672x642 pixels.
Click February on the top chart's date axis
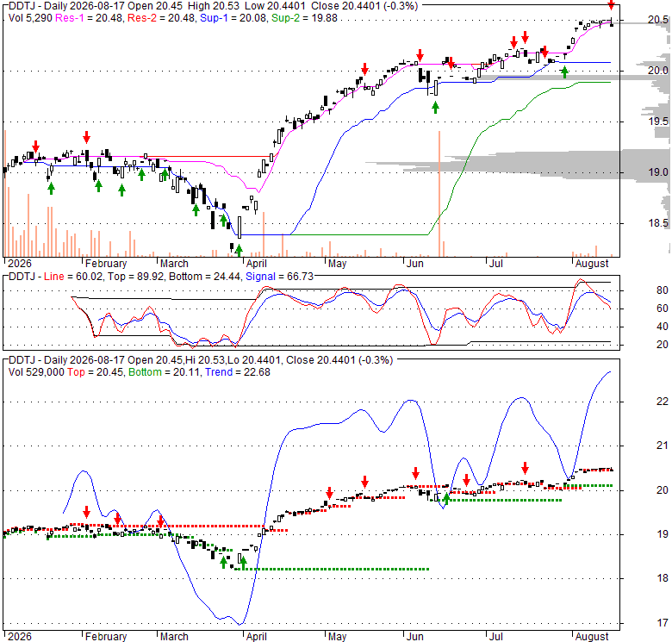pyautogui.click(x=106, y=263)
